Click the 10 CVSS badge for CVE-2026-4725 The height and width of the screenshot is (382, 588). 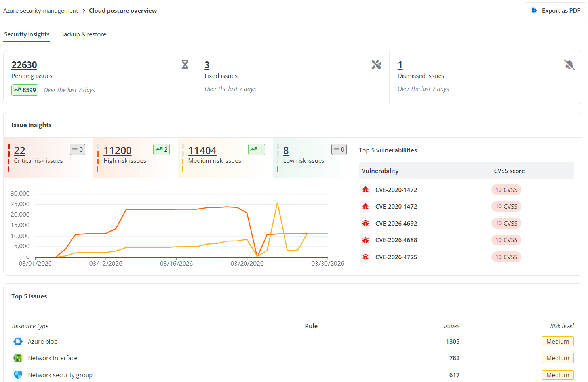506,257
